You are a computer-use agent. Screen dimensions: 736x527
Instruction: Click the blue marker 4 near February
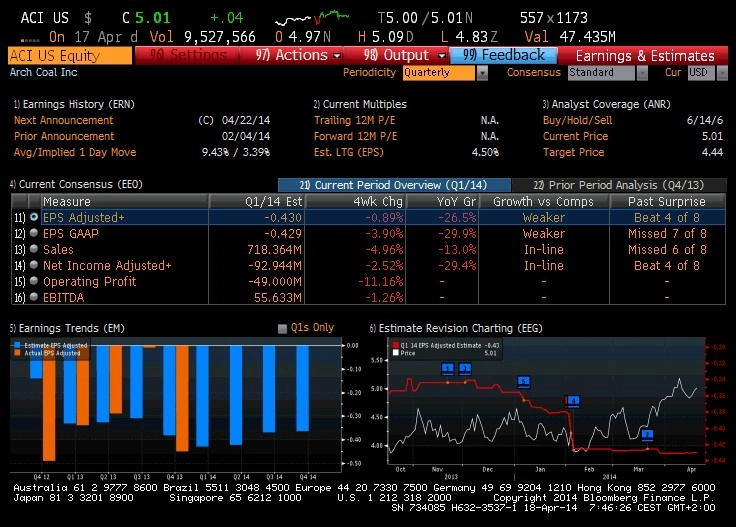573,401
